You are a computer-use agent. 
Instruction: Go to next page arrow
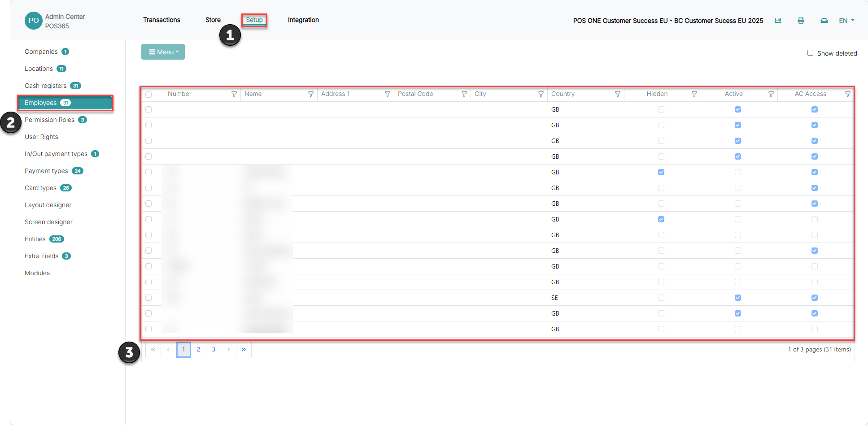[228, 350]
